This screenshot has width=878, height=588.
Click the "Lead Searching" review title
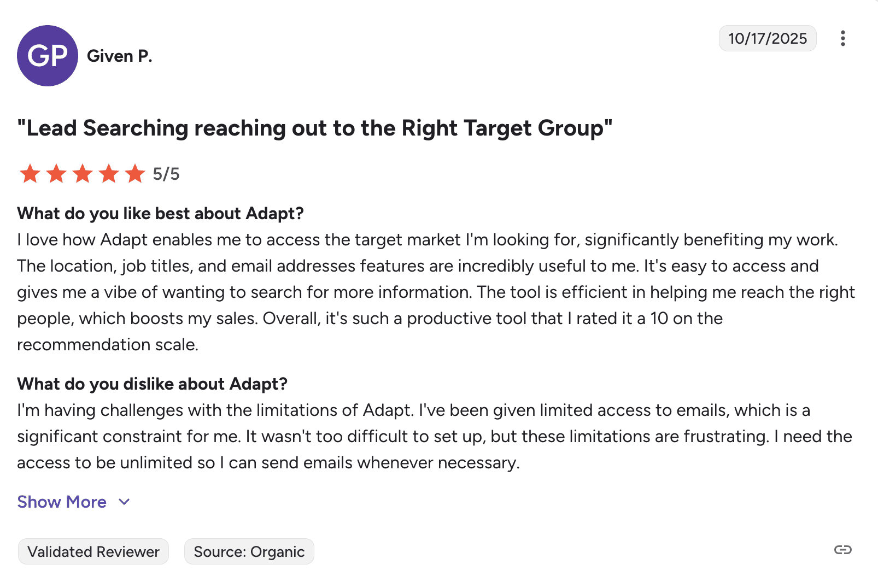(314, 128)
